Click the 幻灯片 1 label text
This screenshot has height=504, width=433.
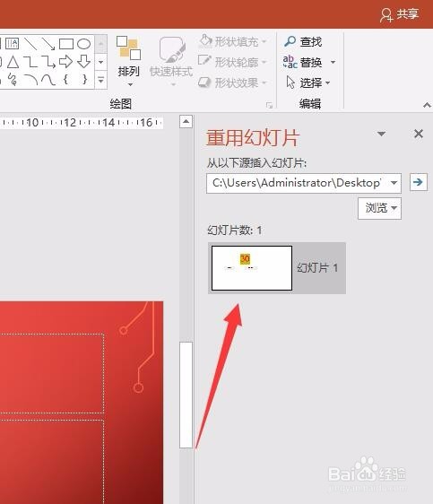click(x=317, y=268)
